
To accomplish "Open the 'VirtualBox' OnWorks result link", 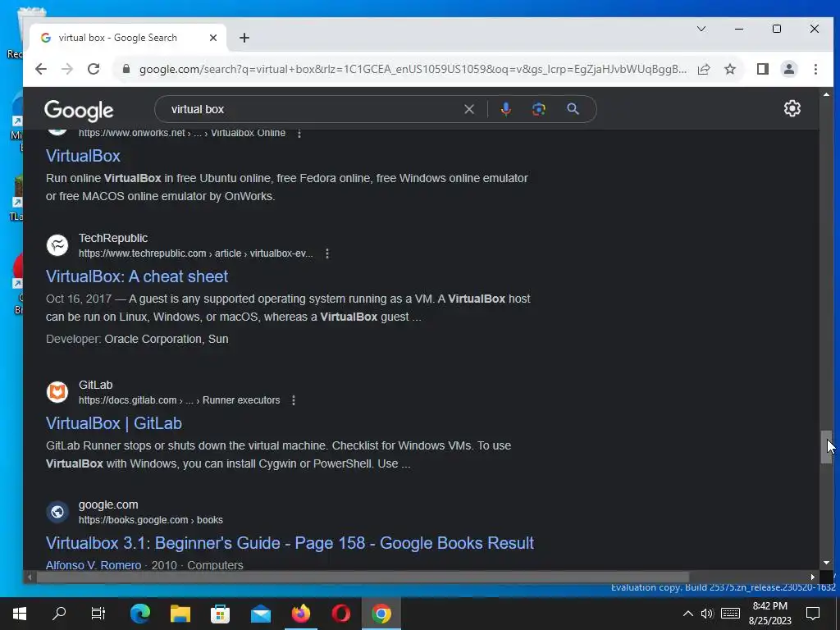I will (x=83, y=156).
